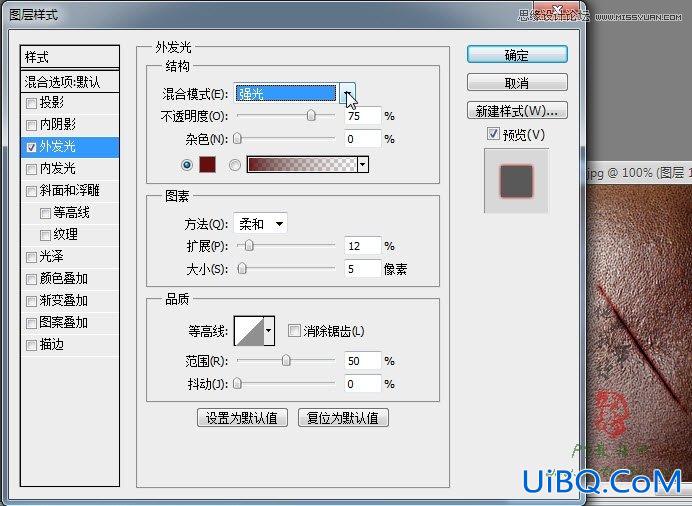Click the 不透明度 slider handle

[311, 115]
